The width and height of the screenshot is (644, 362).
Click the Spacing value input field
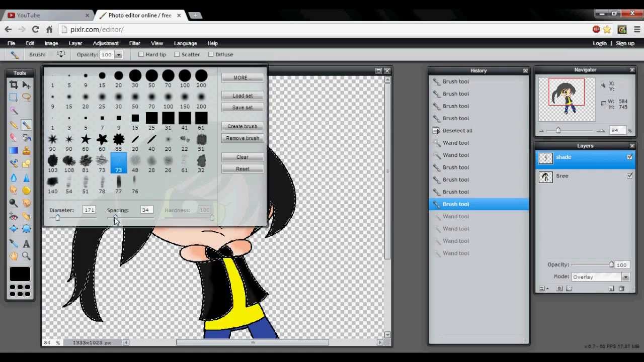[x=145, y=210]
